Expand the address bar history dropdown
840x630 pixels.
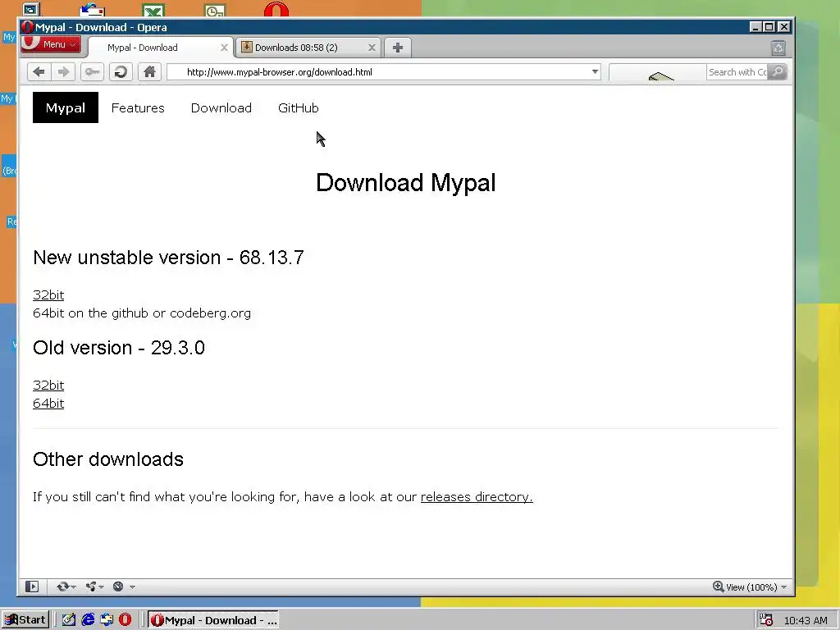[595, 72]
